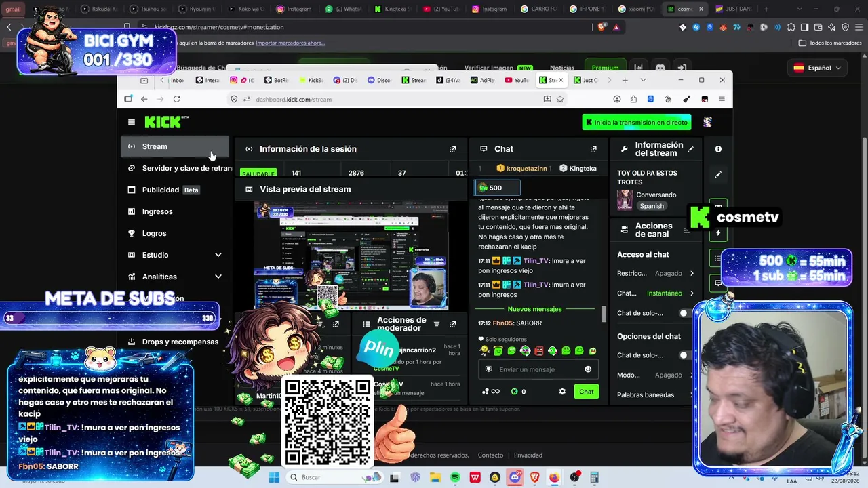Open Drops y recompensas in the sidebar

[175, 342]
